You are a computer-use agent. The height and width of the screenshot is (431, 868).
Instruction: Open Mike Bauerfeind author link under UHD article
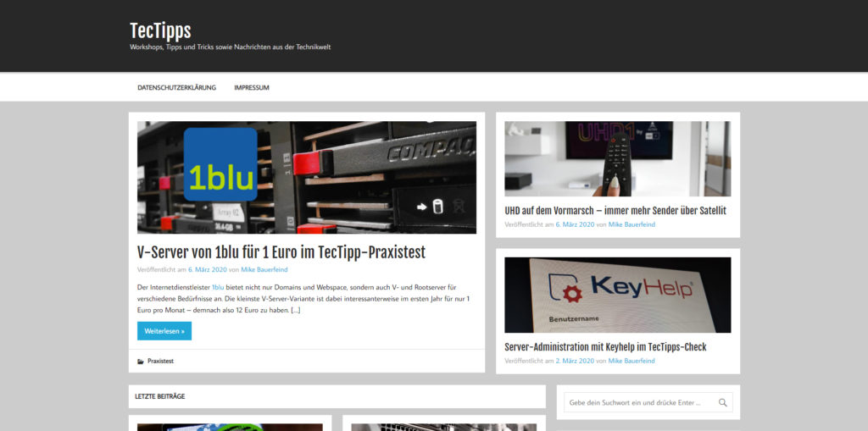(632, 224)
